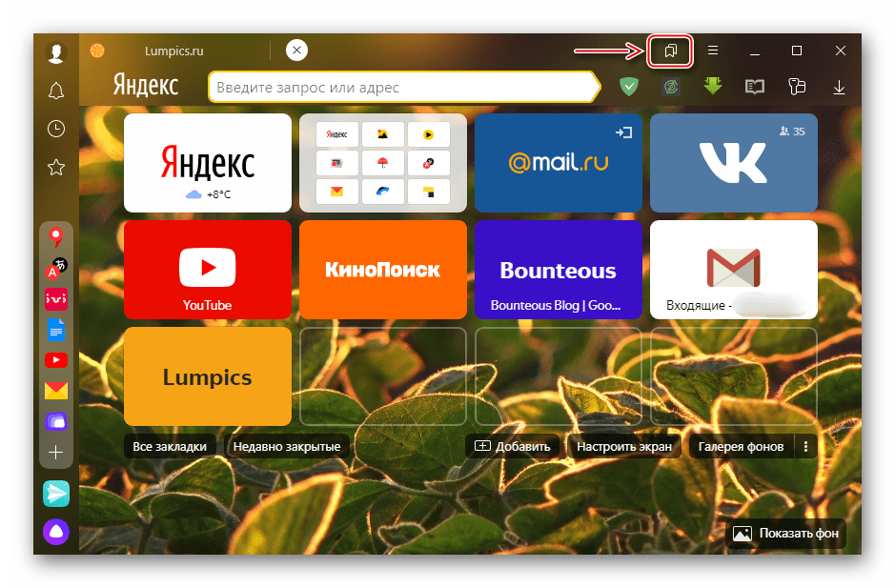The height and width of the screenshot is (588, 895).
Task: Switch to the Lumpics.ru tab
Action: pyautogui.click(x=173, y=51)
